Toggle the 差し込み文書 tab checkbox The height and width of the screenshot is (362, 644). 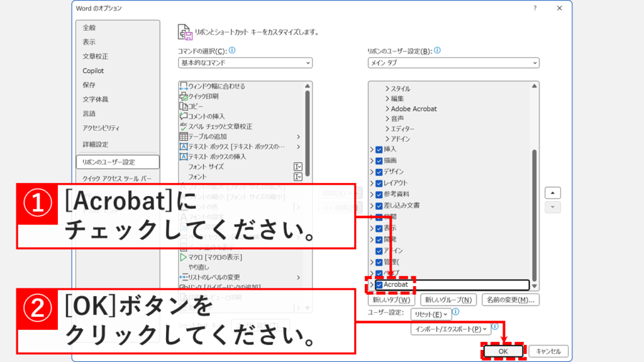pos(379,206)
